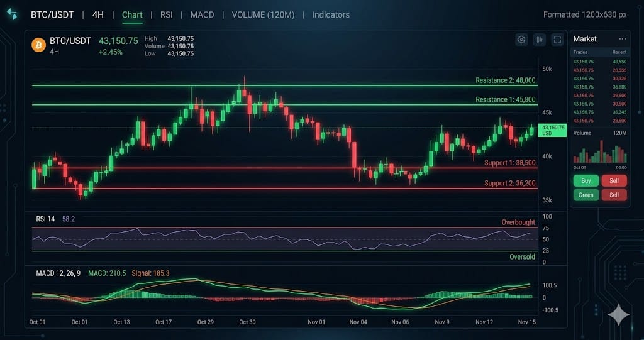This screenshot has width=644, height=340.
Task: Click the Overbought label
Action: [518, 222]
